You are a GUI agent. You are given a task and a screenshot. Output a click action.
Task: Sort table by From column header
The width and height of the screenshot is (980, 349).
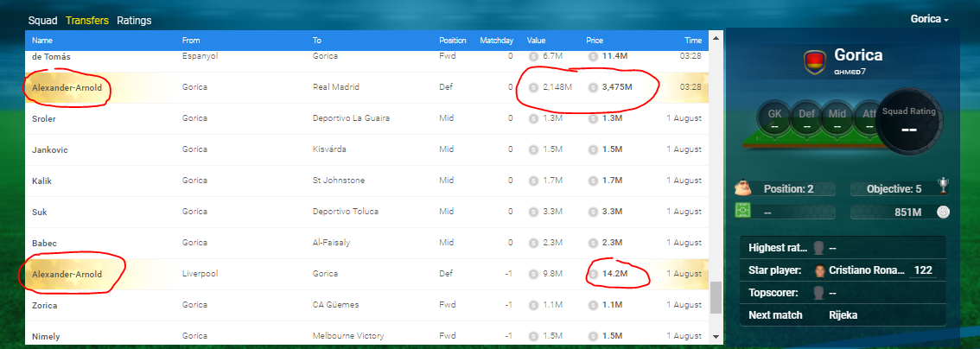(191, 41)
